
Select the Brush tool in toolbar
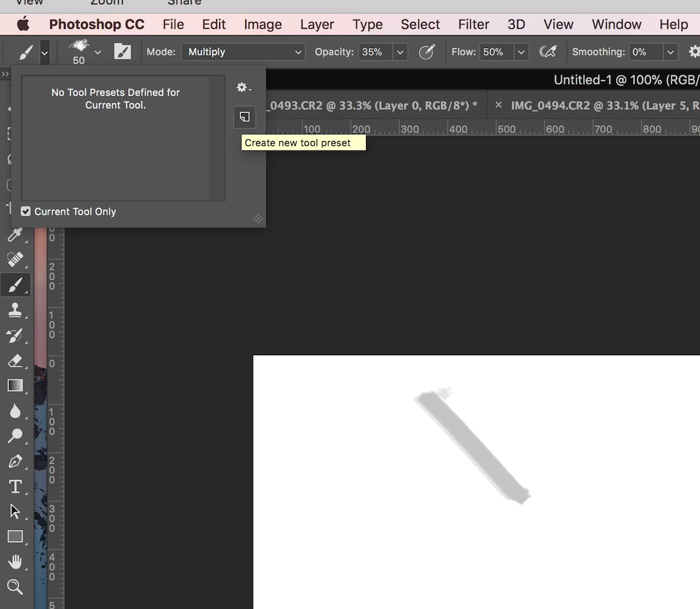point(15,285)
